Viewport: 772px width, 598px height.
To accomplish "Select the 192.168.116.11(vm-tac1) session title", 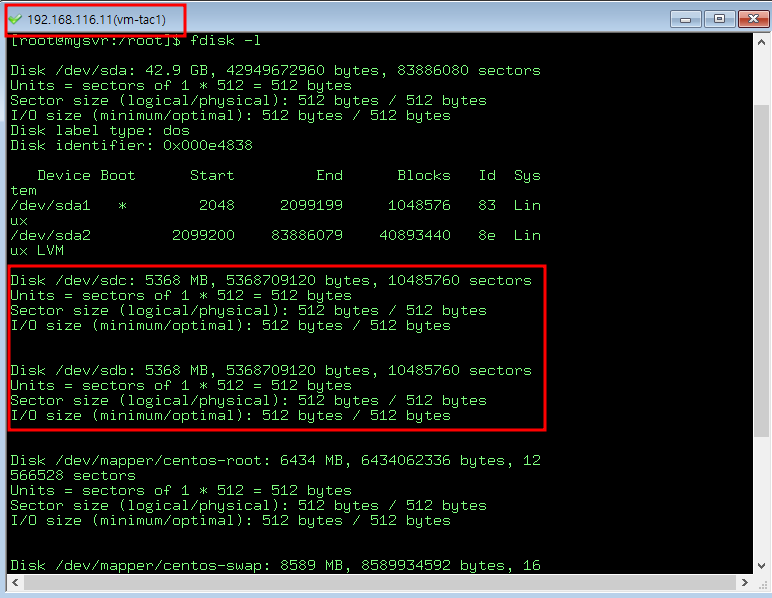I will (96, 20).
